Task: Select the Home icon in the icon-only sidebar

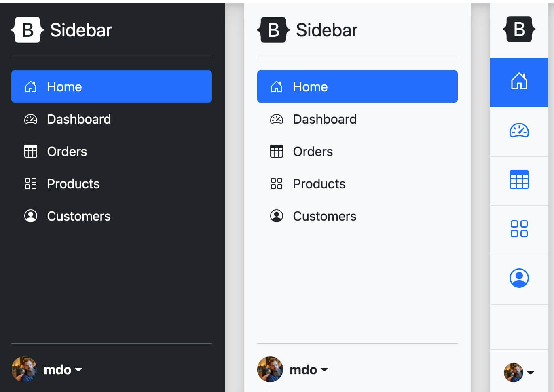Action: coord(519,82)
